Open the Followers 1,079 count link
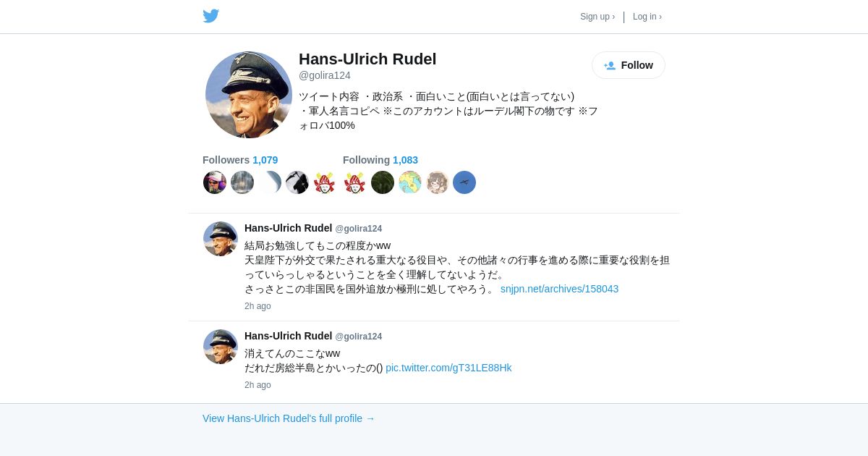 240,160
